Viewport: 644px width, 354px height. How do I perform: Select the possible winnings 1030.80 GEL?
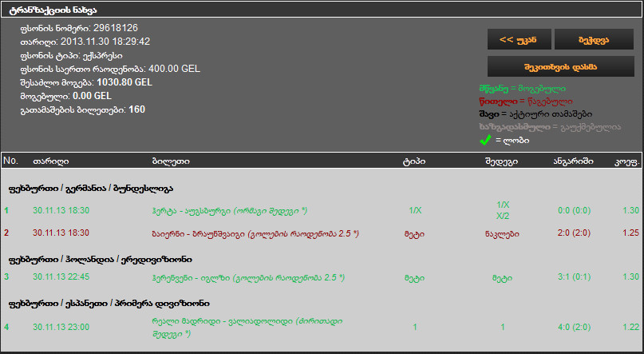tap(124, 82)
